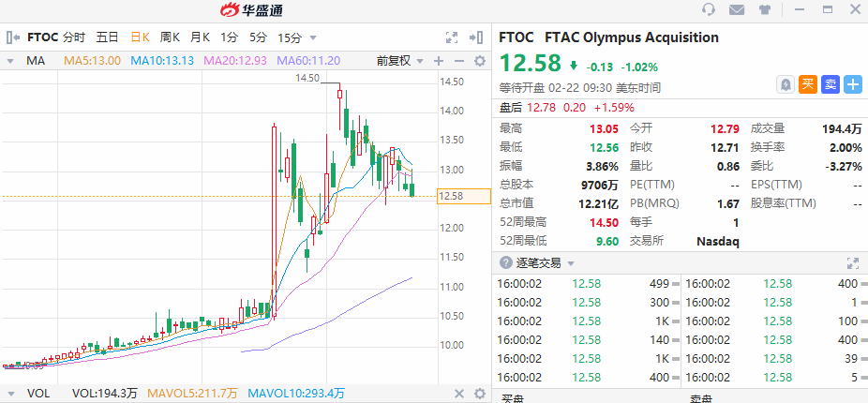Image resolution: width=868 pixels, height=403 pixels.
Task: Click the 今开 value 12.79
Action: [725, 129]
